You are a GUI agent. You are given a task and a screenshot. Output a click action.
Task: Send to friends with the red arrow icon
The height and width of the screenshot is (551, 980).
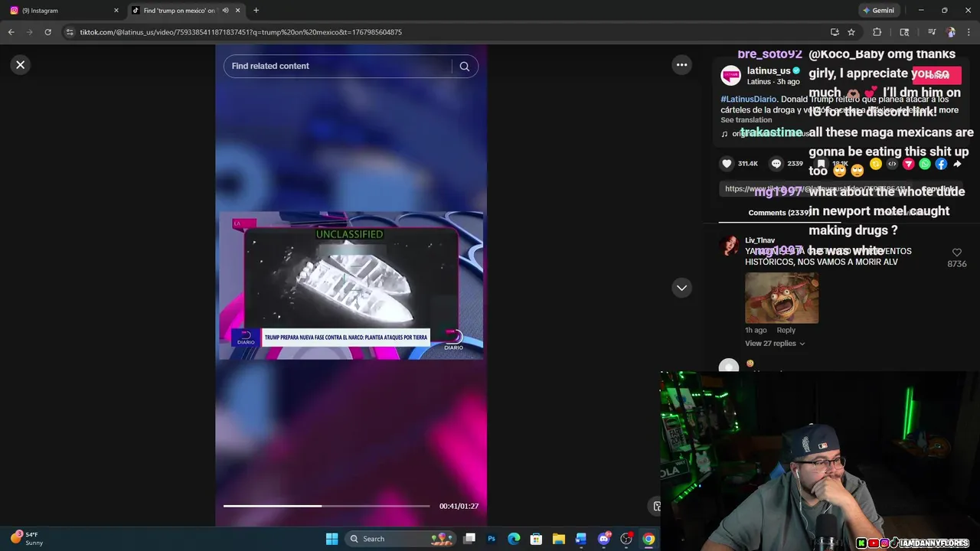(x=909, y=164)
